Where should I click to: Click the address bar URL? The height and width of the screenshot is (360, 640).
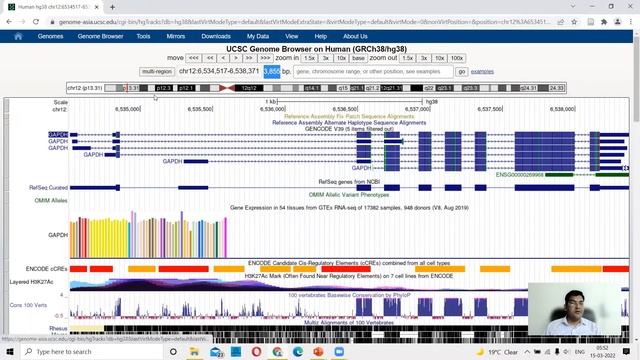click(304, 22)
